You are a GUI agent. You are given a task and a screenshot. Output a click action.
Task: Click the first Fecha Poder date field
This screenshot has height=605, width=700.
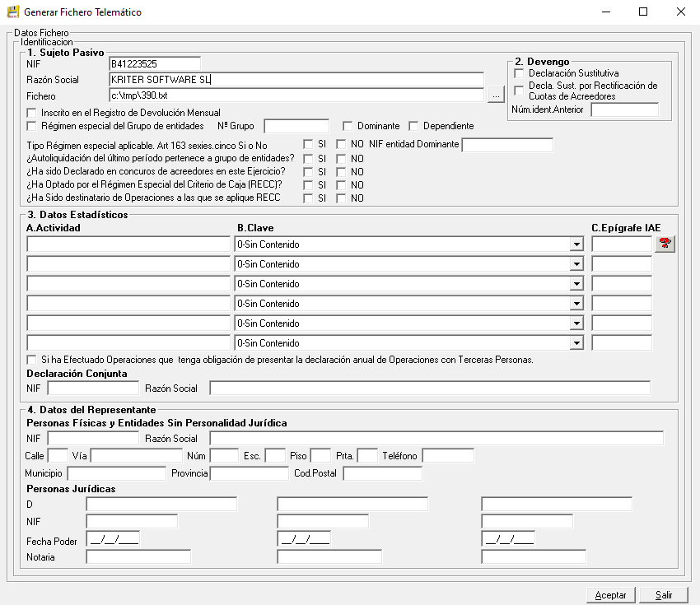113,539
